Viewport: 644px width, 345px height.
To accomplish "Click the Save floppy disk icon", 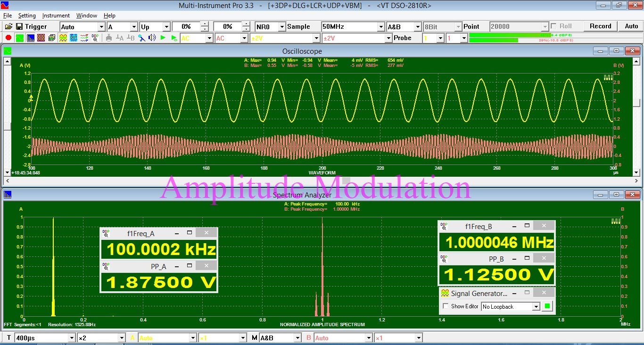I will (19, 26).
